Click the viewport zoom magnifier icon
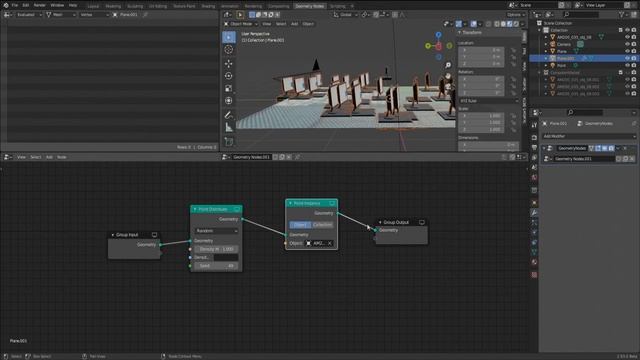 (448, 65)
